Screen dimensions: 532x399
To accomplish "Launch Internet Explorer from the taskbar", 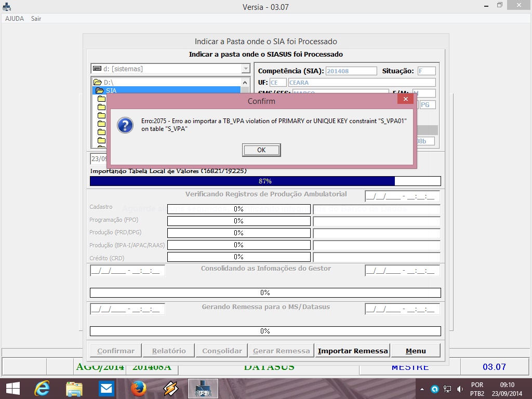I will pos(42,388).
